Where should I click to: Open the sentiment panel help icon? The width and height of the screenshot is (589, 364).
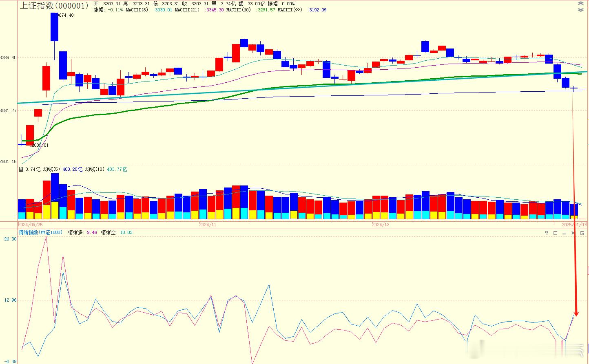547,233
